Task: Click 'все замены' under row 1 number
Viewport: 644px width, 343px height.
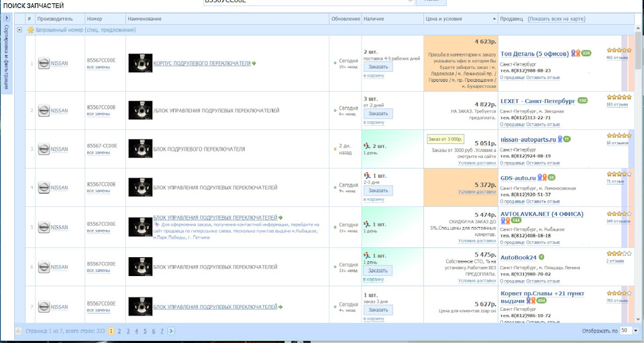Action: pos(98,67)
